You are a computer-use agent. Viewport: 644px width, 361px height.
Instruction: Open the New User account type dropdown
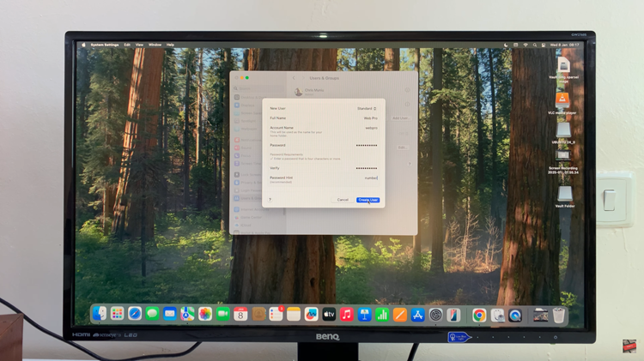point(367,109)
